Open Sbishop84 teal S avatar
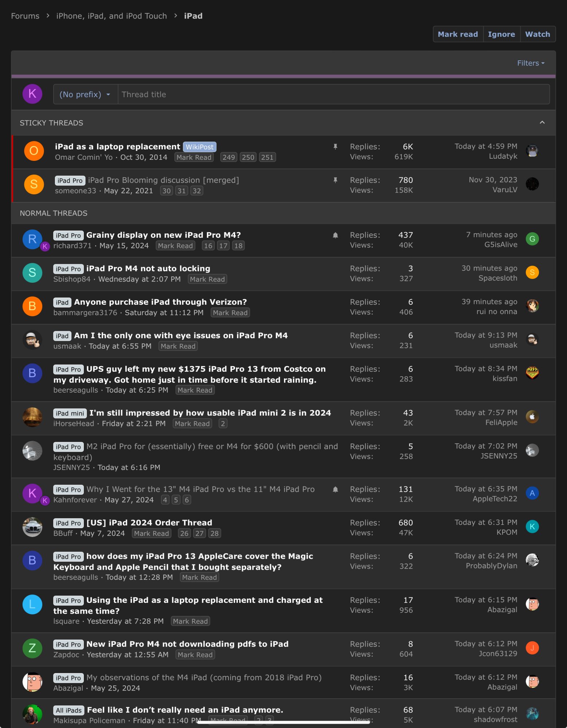This screenshot has height=728, width=567. tap(32, 273)
